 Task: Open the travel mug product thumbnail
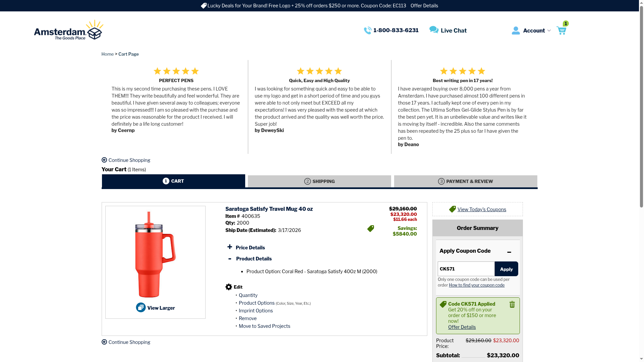pyautogui.click(x=155, y=254)
